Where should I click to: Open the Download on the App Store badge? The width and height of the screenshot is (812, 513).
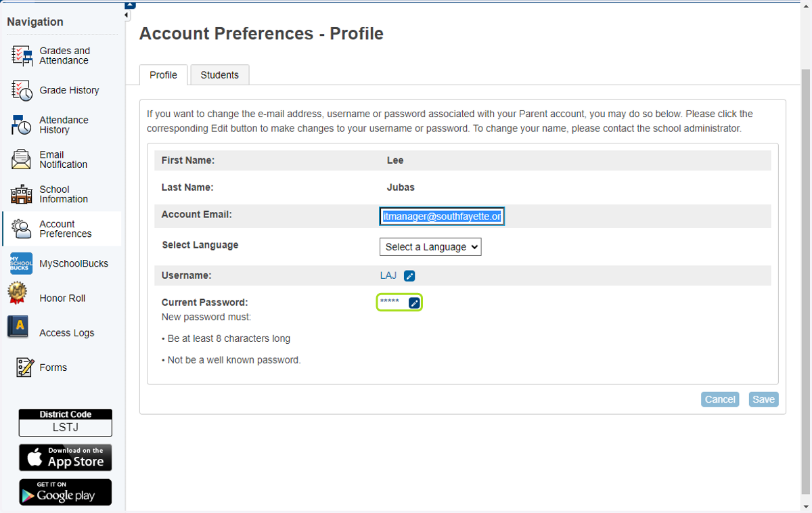(x=65, y=458)
